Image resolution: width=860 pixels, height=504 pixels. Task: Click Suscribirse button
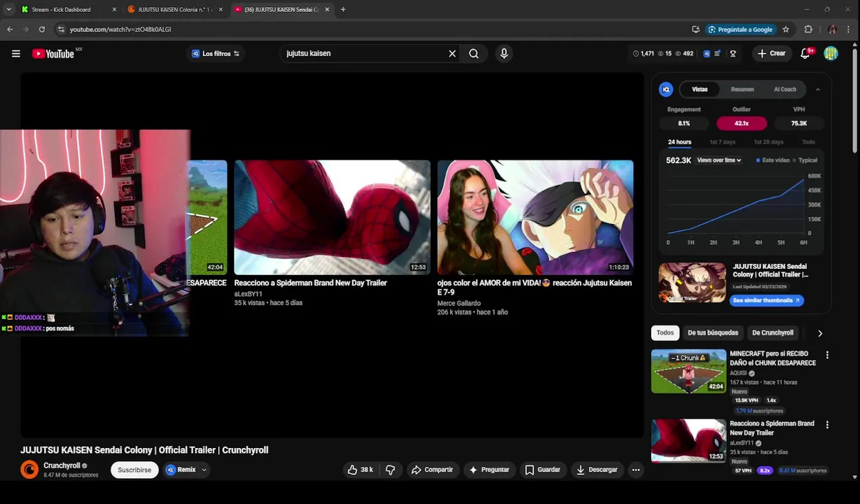(x=134, y=470)
